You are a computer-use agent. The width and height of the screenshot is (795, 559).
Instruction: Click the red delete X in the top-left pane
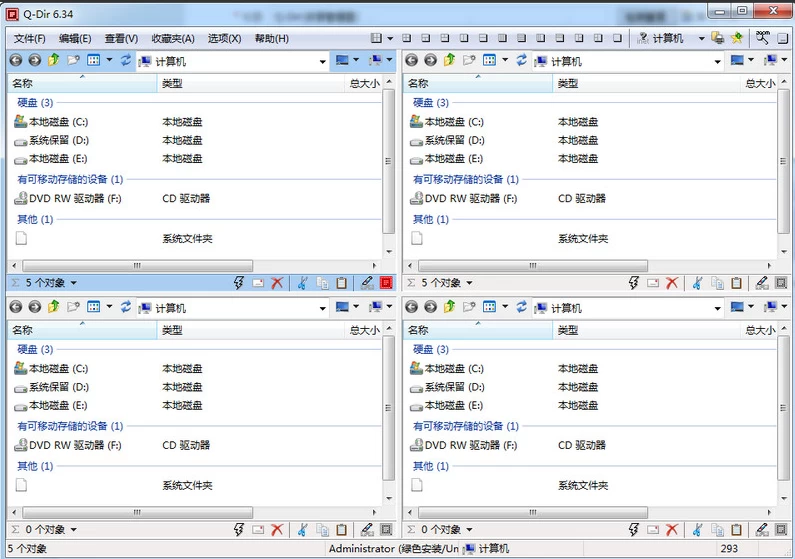point(277,284)
